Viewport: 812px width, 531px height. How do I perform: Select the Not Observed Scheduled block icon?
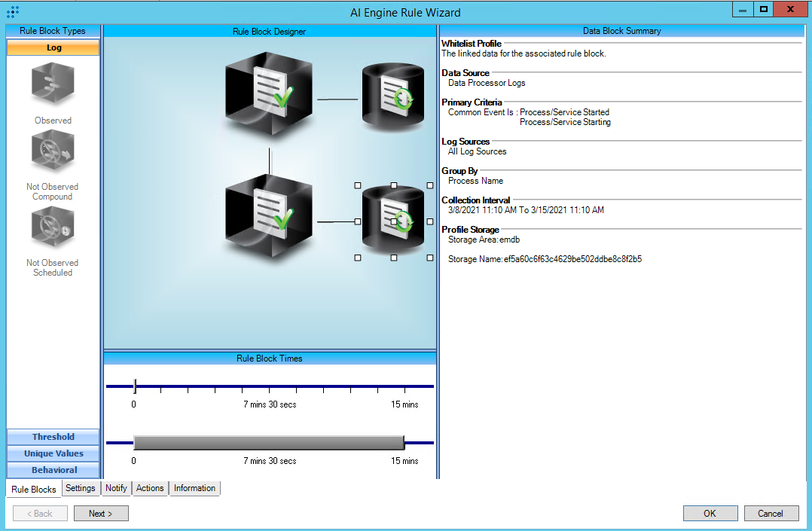[x=53, y=228]
